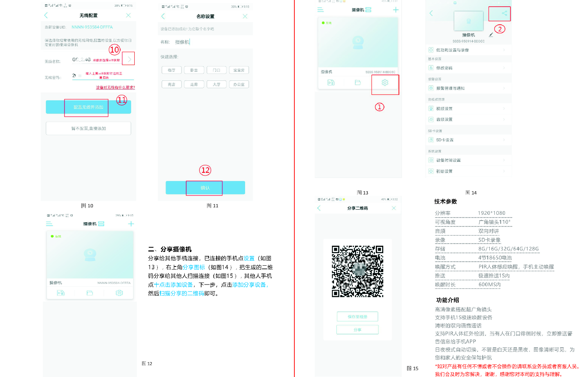The image size is (588, 377).
Task: Close the 分享二维码 screen with X
Action: [x=394, y=208]
